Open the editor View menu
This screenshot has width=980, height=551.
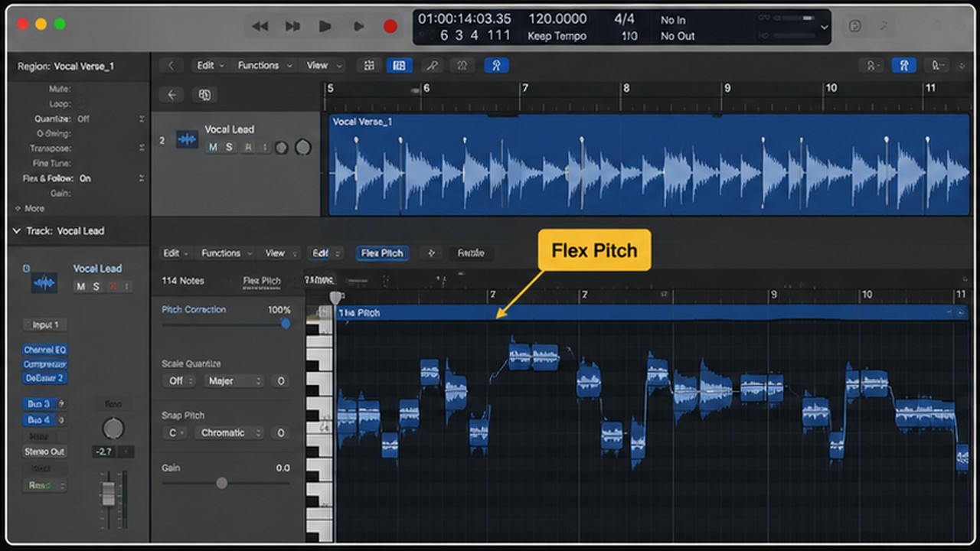(279, 253)
